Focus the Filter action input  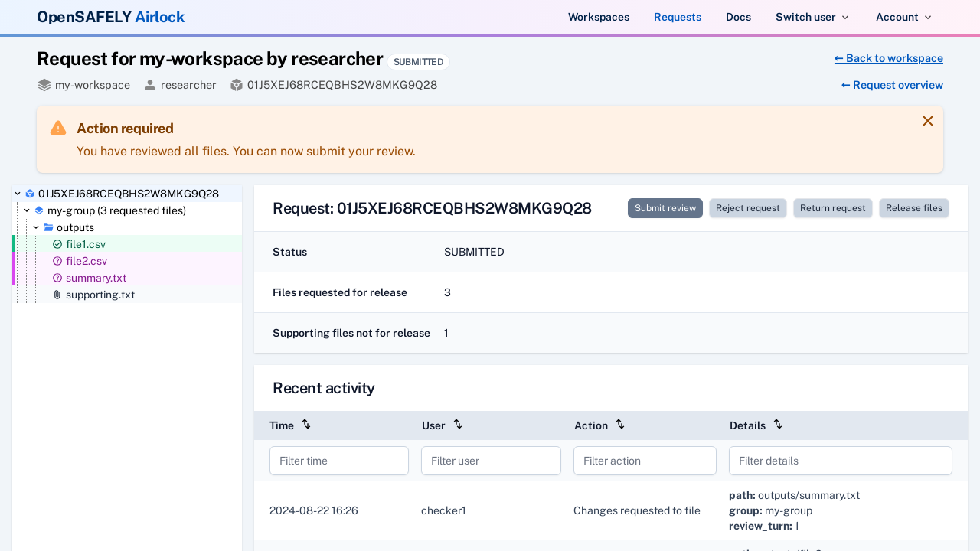point(645,461)
